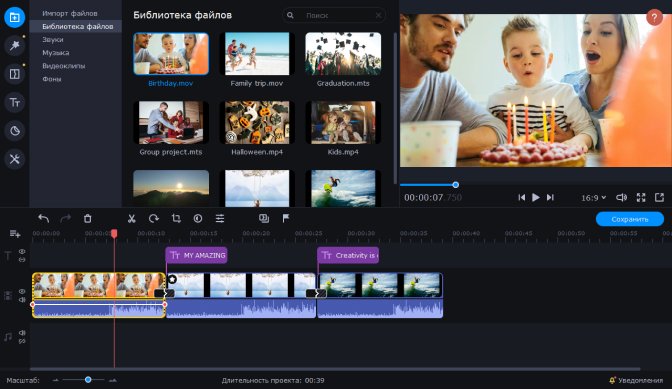
Task: Open the Titles panel icon in sidebar
Action: pyautogui.click(x=15, y=102)
